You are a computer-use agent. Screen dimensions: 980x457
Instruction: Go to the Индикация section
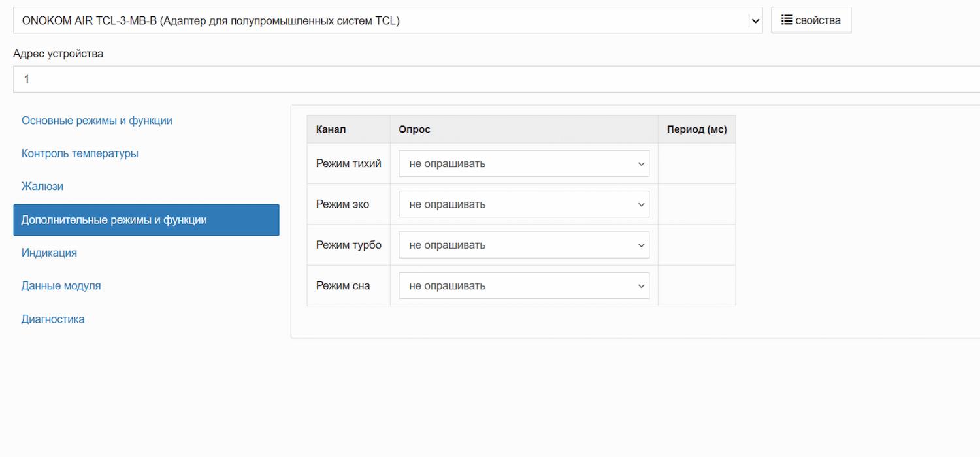[49, 253]
